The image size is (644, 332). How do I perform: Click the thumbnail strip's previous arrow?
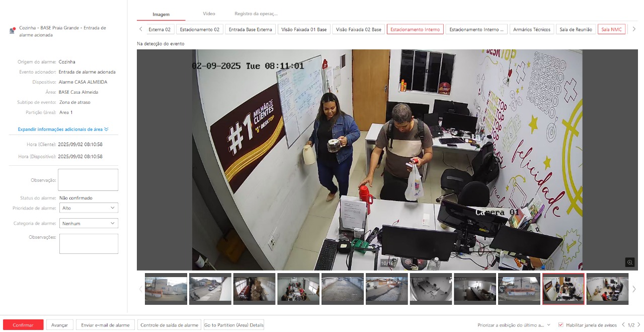[x=140, y=289]
